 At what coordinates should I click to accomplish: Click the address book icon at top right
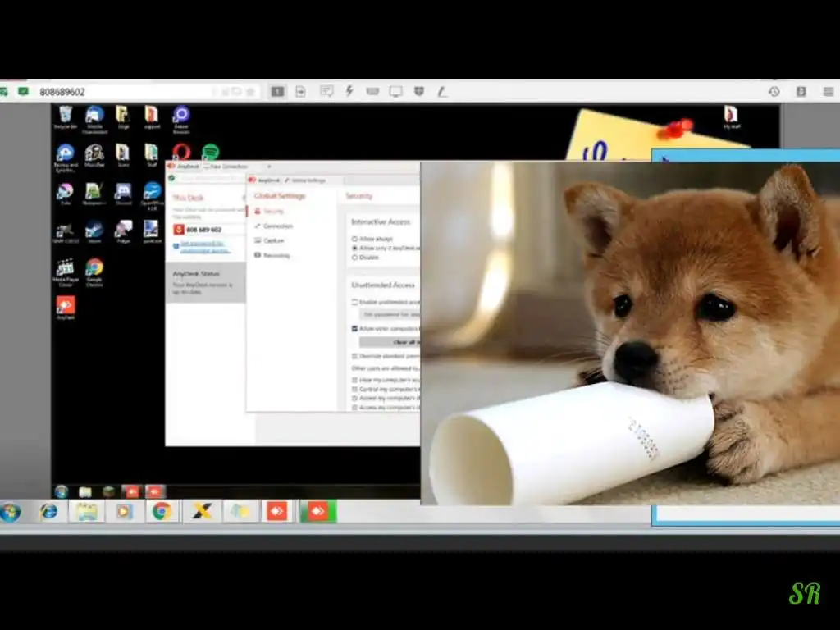tap(801, 92)
